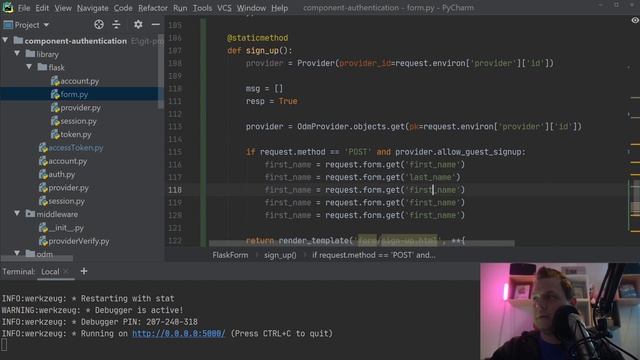Open token.py in project tree
The height and width of the screenshot is (360, 640).
coord(76,134)
